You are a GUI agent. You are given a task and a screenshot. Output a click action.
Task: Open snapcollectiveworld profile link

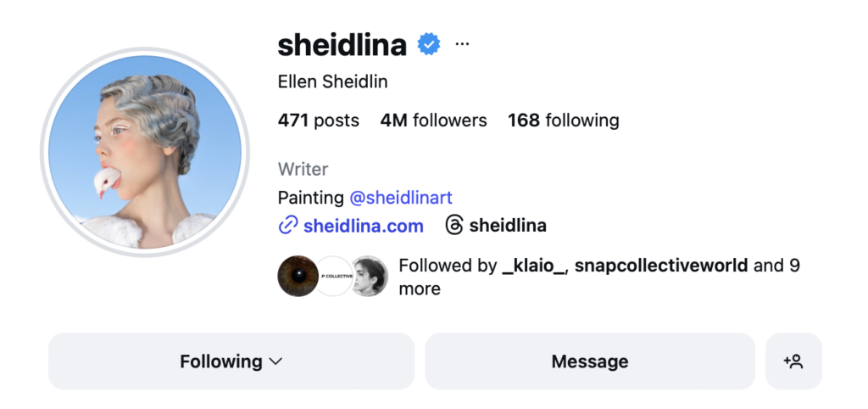661,266
